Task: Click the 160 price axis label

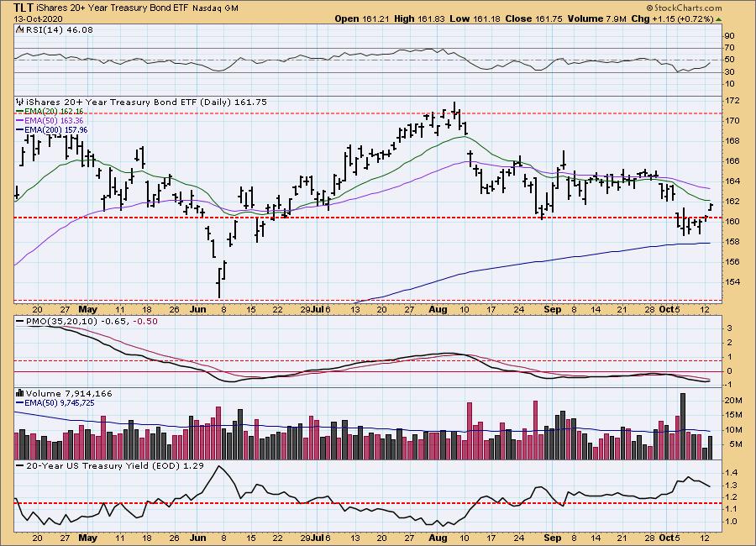Action: [732, 222]
